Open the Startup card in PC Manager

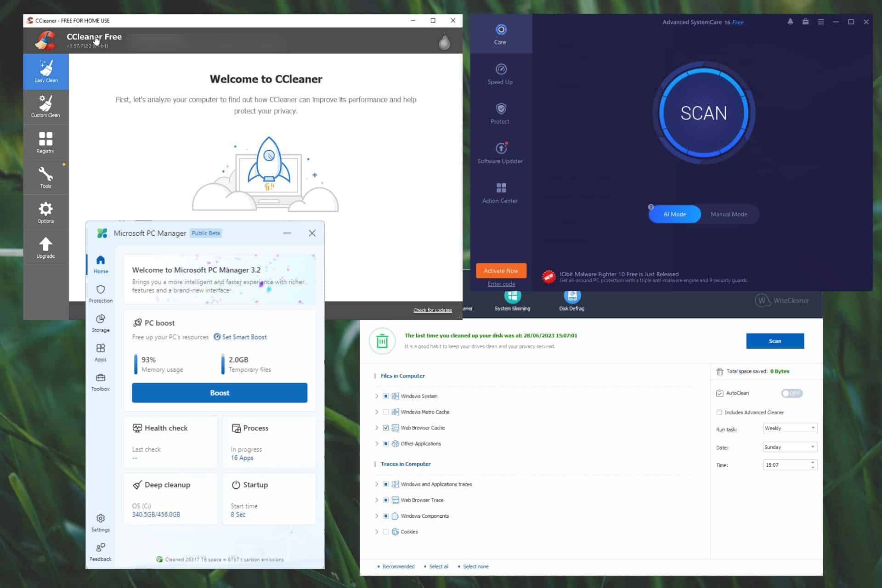(x=269, y=499)
